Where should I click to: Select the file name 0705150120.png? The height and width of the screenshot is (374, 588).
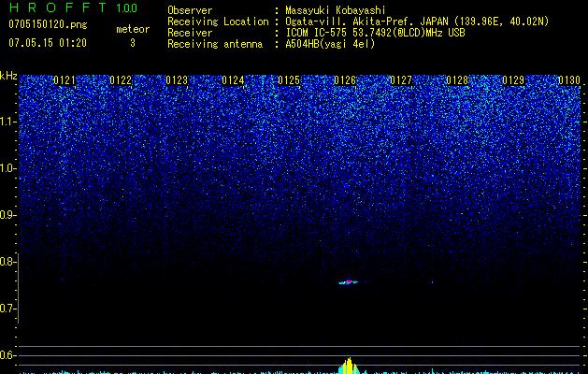point(48,25)
